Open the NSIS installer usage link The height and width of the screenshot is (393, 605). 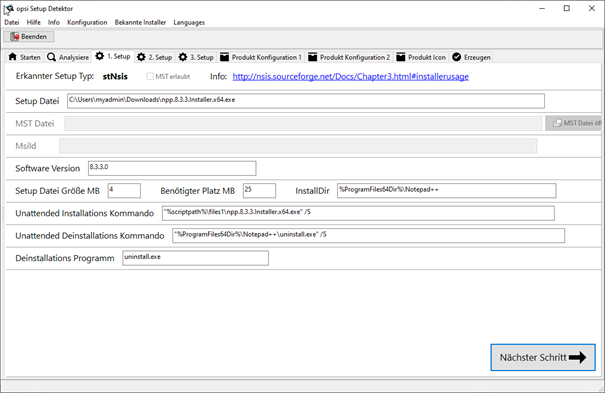pos(350,76)
